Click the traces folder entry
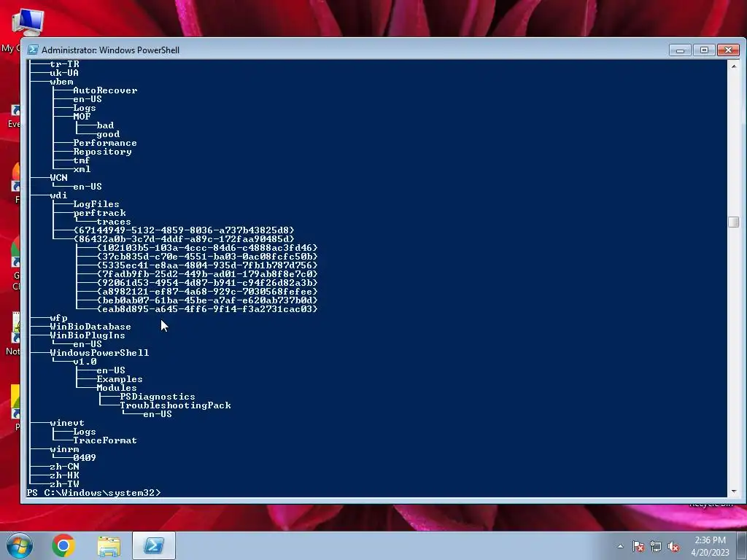The width and height of the screenshot is (747, 560). (x=114, y=222)
